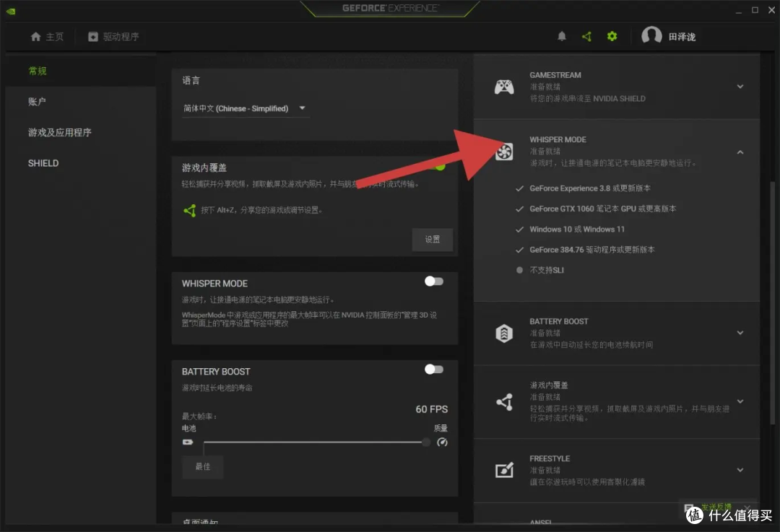This screenshot has height=532, width=780.
Task: Click the quality gauge icon right of slider
Action: 442,442
